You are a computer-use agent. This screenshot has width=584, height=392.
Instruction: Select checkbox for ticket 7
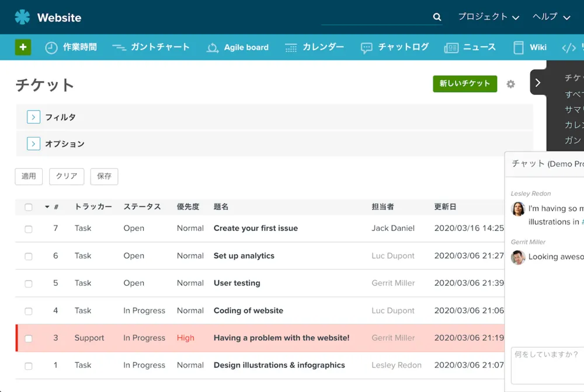point(29,229)
